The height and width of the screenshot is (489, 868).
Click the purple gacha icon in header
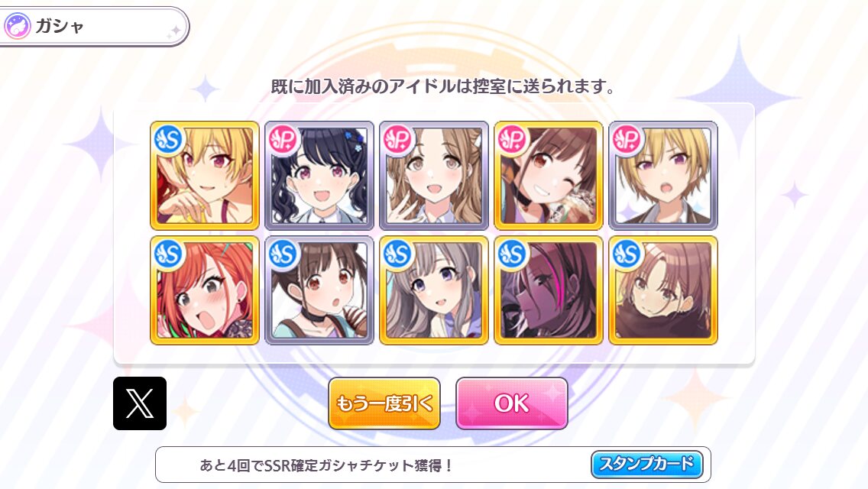17,26
